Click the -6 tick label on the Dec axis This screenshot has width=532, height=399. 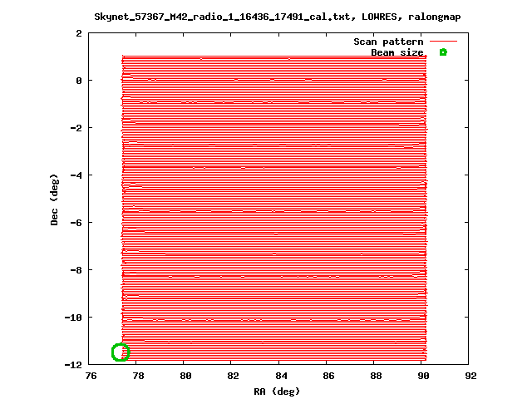(76, 223)
